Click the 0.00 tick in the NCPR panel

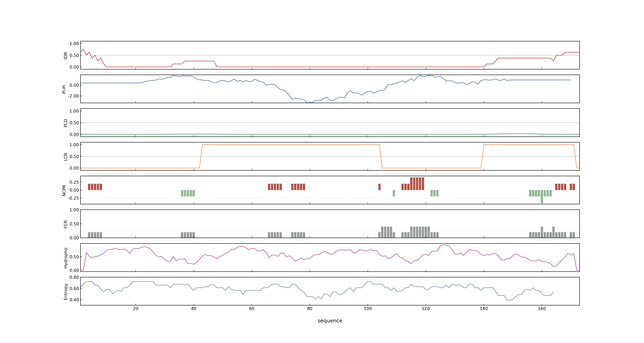74,190
